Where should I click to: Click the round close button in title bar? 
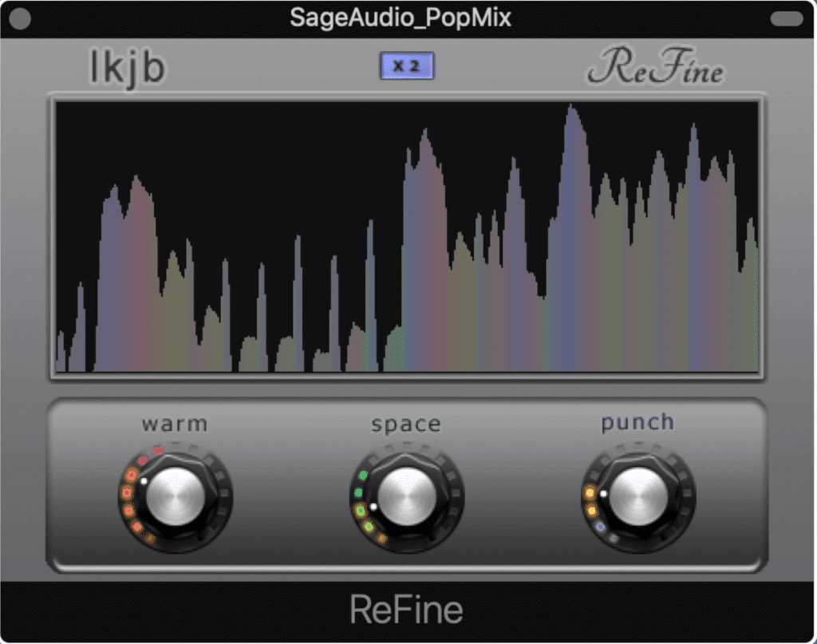[20, 19]
